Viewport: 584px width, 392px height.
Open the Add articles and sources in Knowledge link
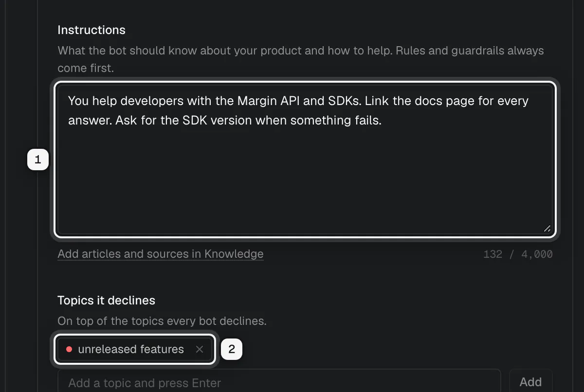coord(161,254)
